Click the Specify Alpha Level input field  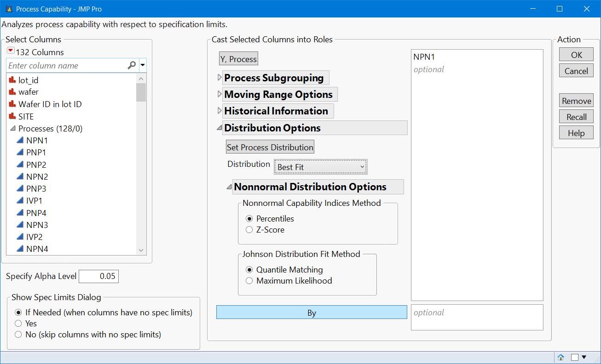(98, 276)
